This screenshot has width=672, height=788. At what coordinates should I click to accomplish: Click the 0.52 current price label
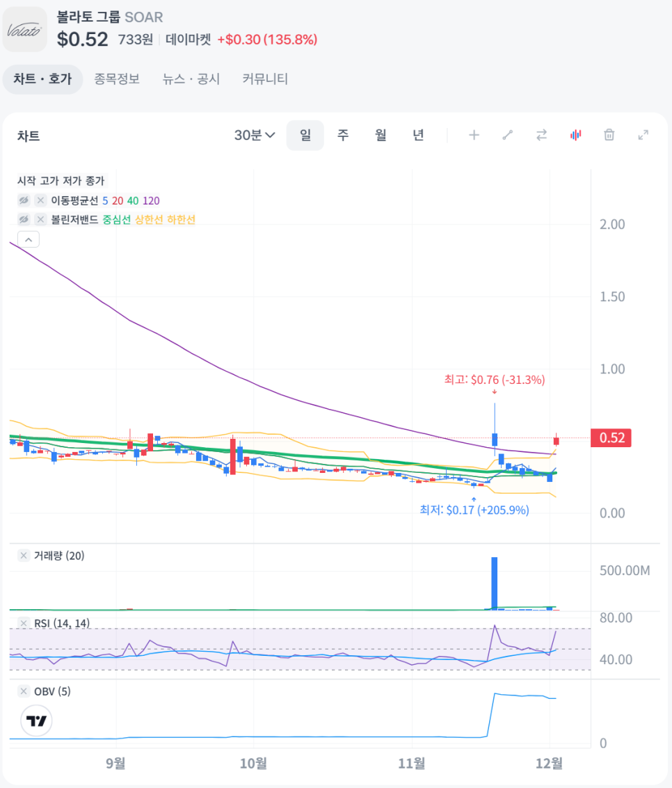point(611,437)
